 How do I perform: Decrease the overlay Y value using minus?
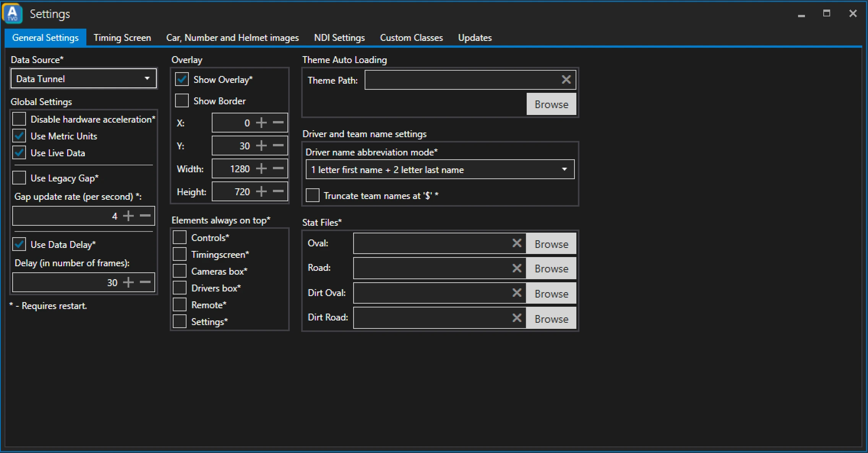(278, 146)
